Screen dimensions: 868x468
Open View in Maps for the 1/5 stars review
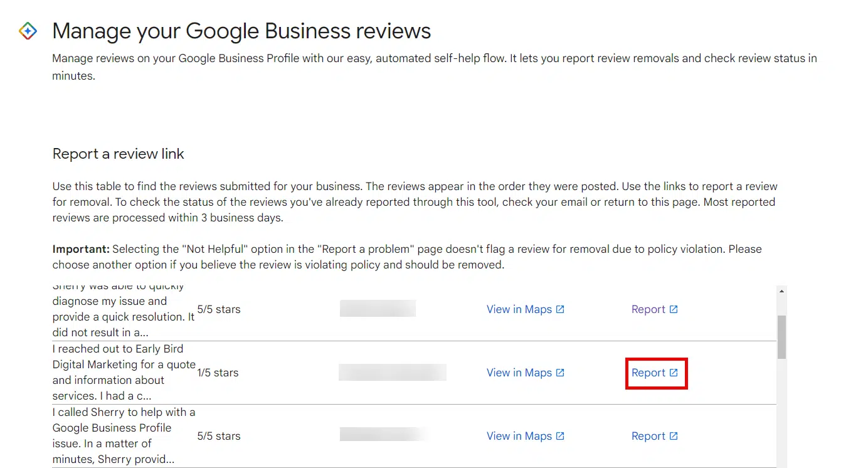click(519, 373)
